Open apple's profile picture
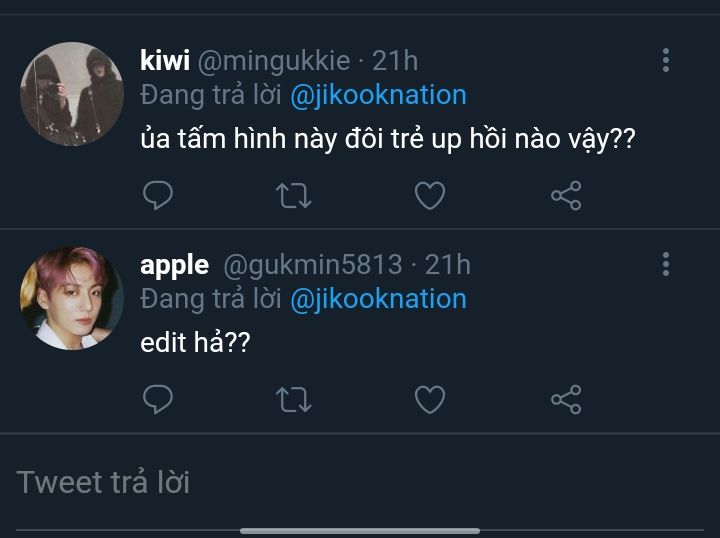 pos(72,298)
